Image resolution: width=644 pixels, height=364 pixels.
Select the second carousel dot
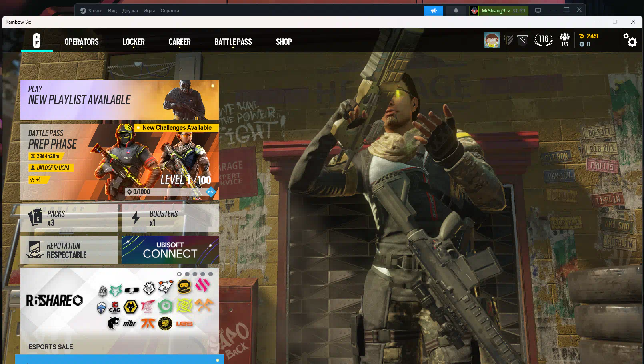coord(187,274)
